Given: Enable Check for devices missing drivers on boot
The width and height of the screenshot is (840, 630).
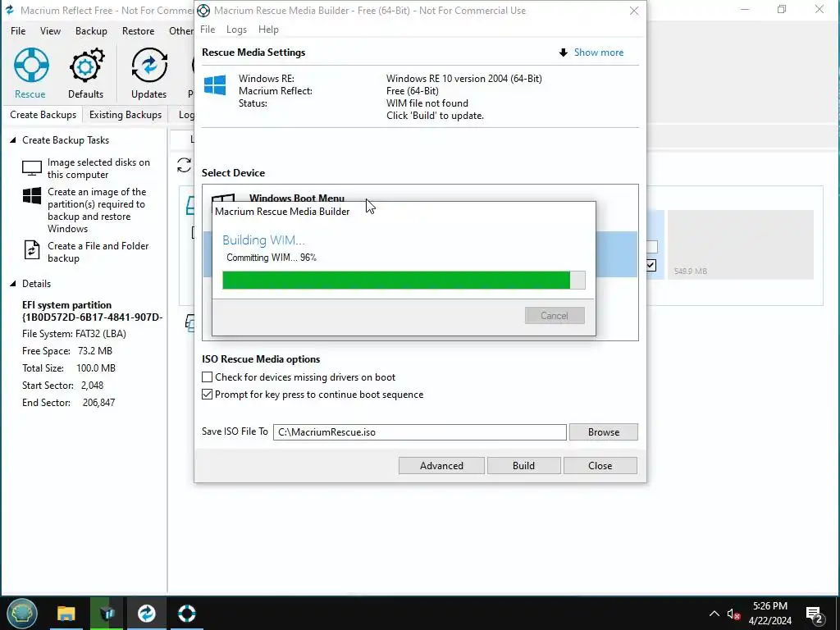Looking at the screenshot, I should point(208,377).
